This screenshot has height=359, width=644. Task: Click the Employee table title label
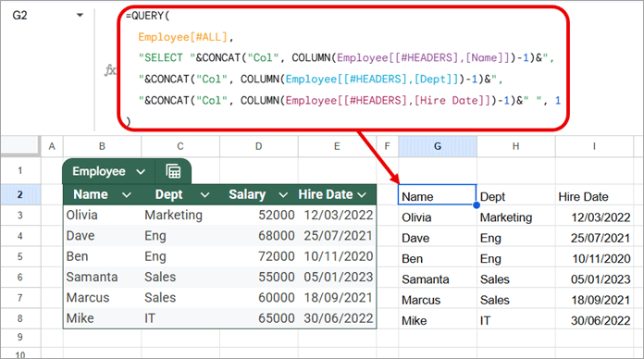[99, 171]
